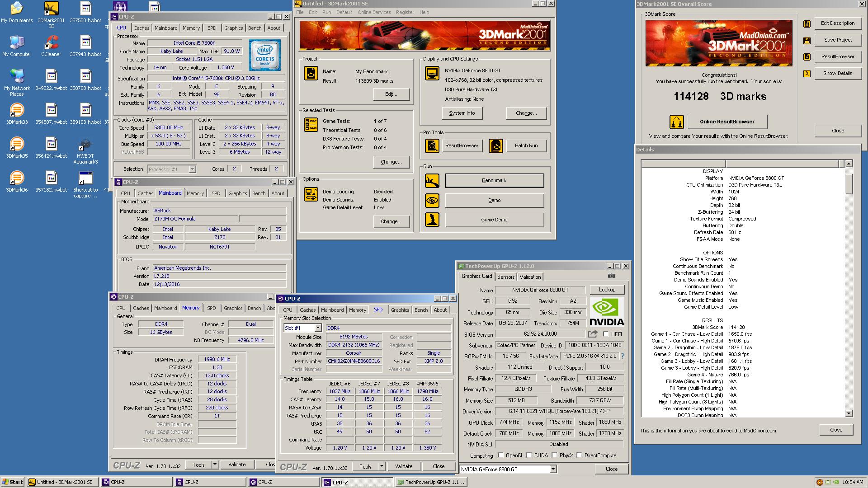Click the Display settings monitor icon

pyautogui.click(x=432, y=73)
